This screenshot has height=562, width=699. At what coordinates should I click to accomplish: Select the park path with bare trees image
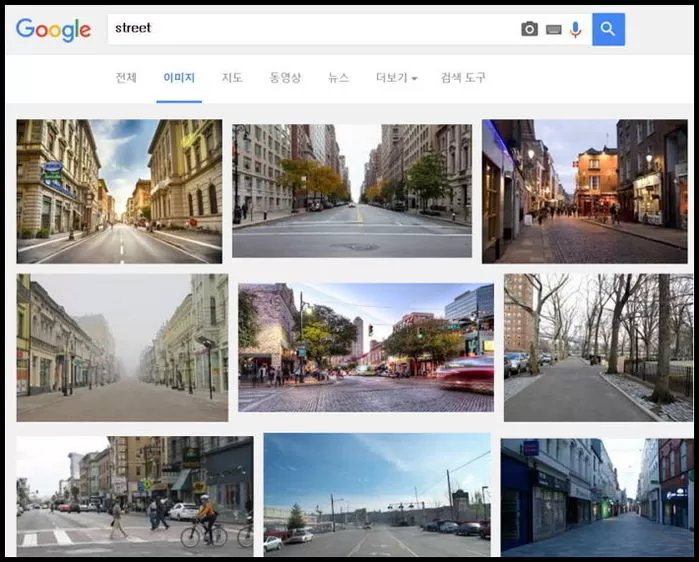tap(597, 347)
